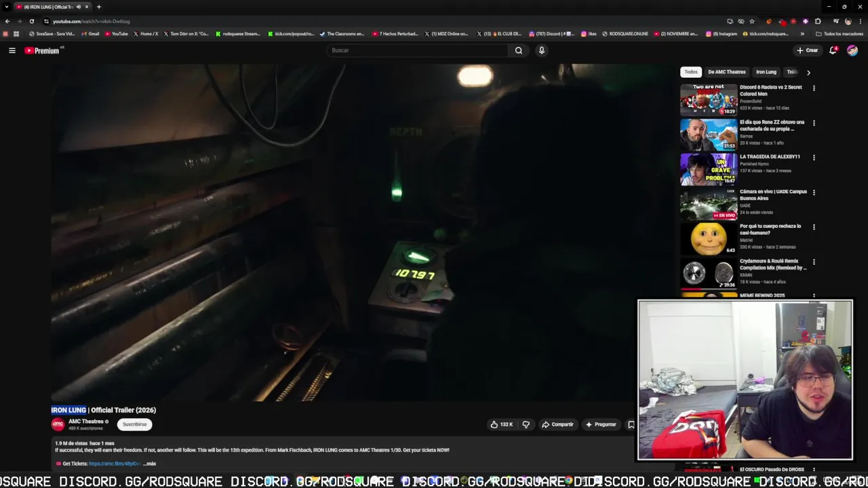The height and width of the screenshot is (488, 868).
Task: Open the browser profile avatar
Action: (848, 21)
